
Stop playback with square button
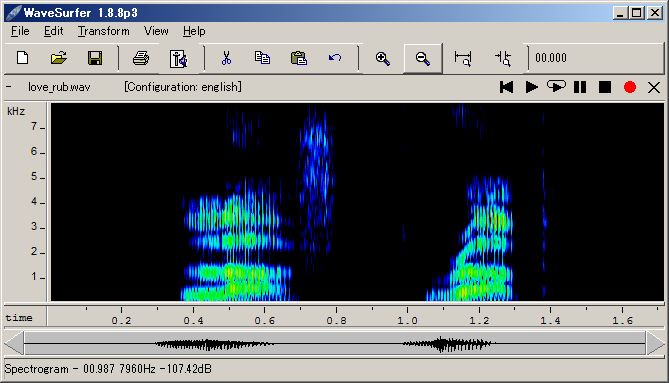605,87
